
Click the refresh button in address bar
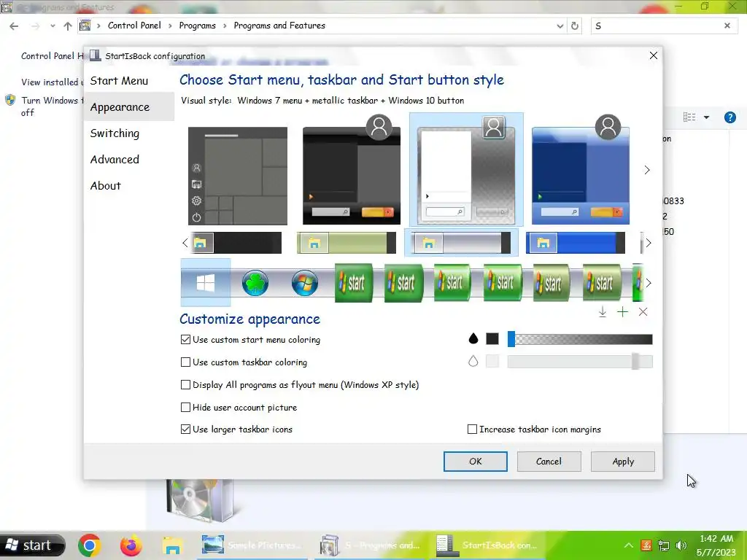click(575, 26)
